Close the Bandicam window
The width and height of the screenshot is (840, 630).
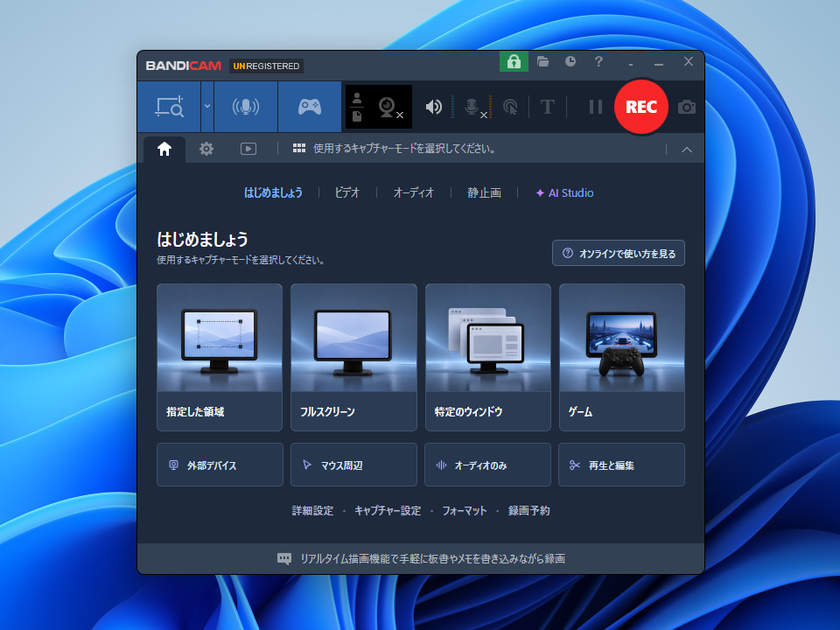pyautogui.click(x=689, y=61)
